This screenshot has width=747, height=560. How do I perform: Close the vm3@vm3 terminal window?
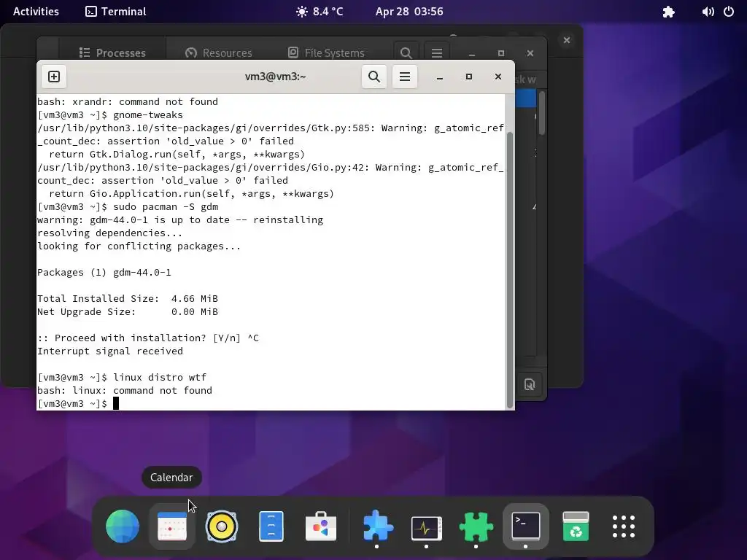tap(498, 77)
